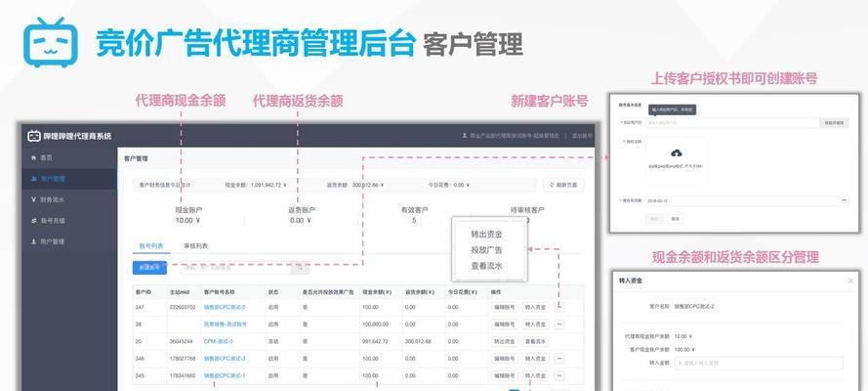Viewport: 868px width, 391px height.
Task: Open the CPM-测试-3 account link
Action: pos(218,342)
